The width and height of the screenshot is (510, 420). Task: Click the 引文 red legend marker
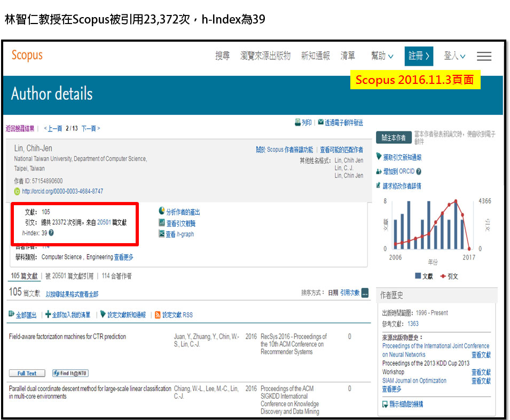point(443,276)
